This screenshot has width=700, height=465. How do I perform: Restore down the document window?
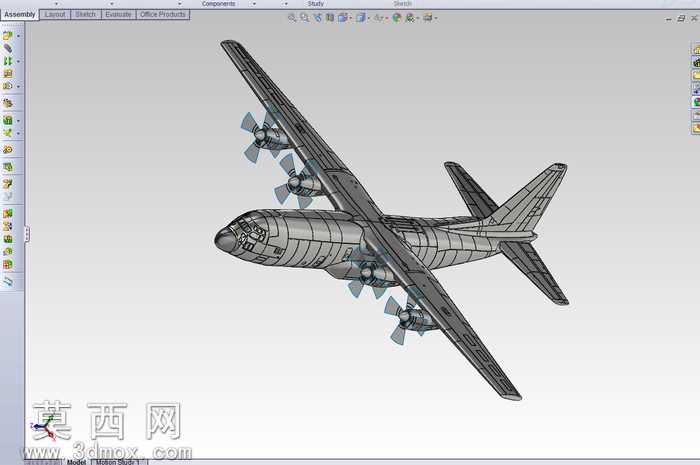tap(681, 18)
